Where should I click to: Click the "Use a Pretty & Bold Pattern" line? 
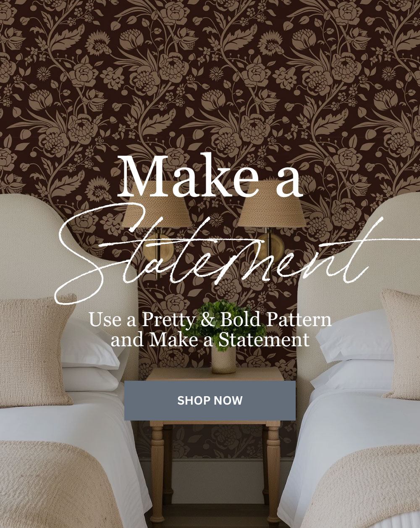(210, 320)
